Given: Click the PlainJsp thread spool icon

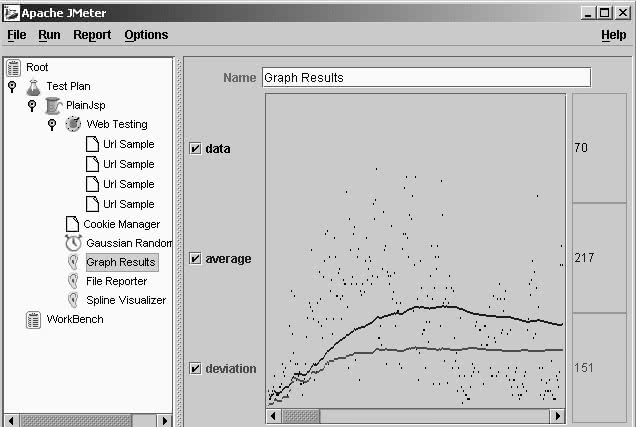Looking at the screenshot, I should click(x=53, y=106).
